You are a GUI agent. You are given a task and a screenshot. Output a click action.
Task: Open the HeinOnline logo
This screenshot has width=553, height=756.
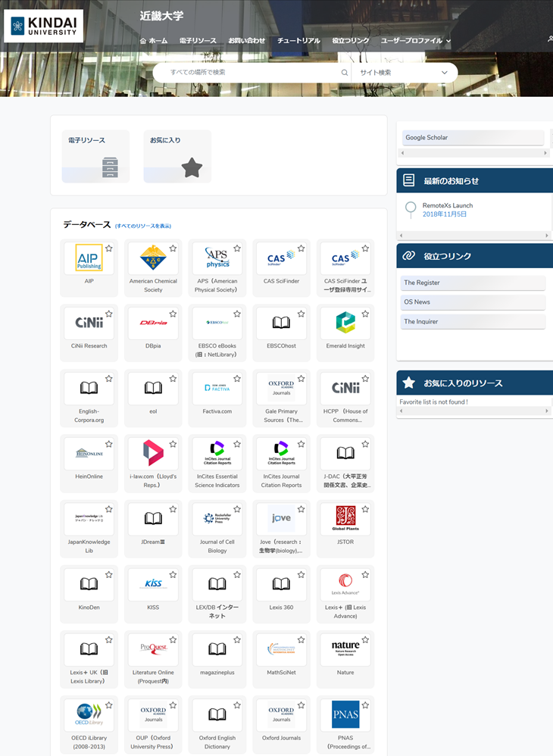89,453
